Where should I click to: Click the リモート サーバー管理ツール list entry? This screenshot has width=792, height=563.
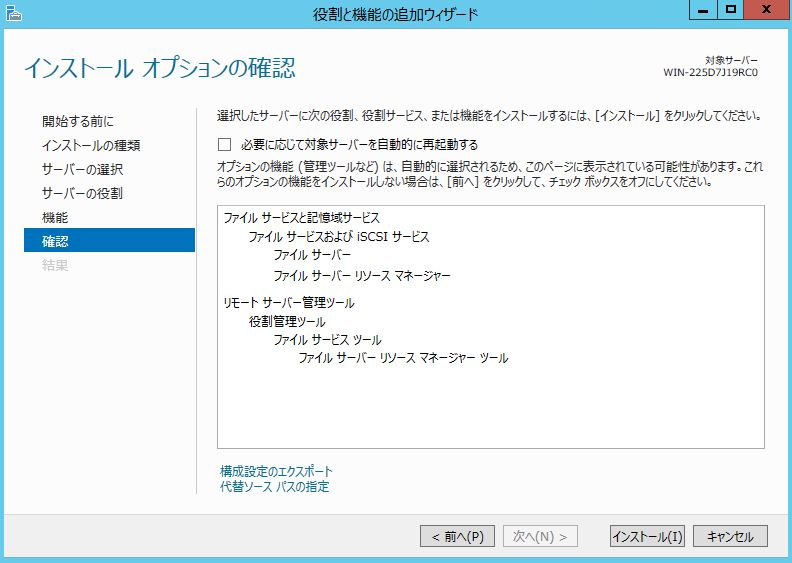(288, 303)
